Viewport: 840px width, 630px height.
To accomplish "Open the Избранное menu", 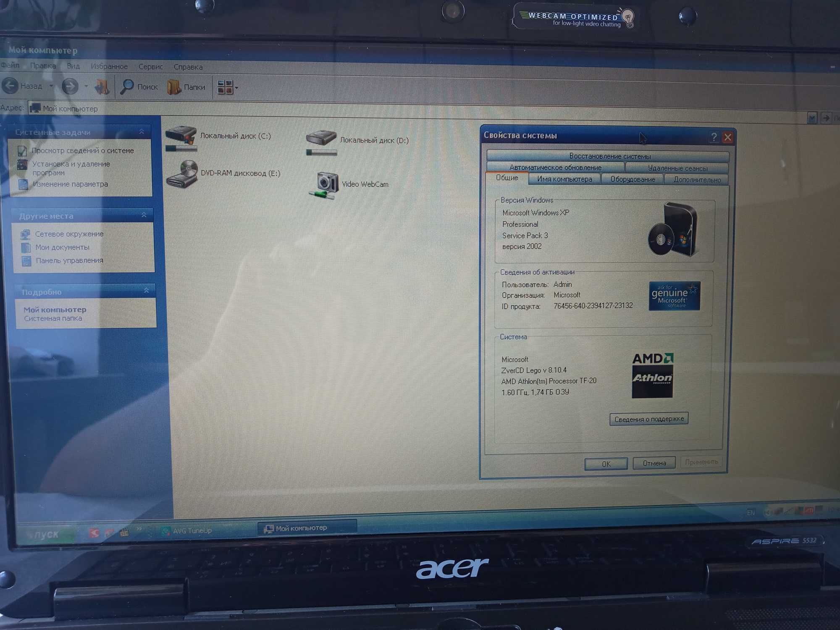I will [109, 66].
